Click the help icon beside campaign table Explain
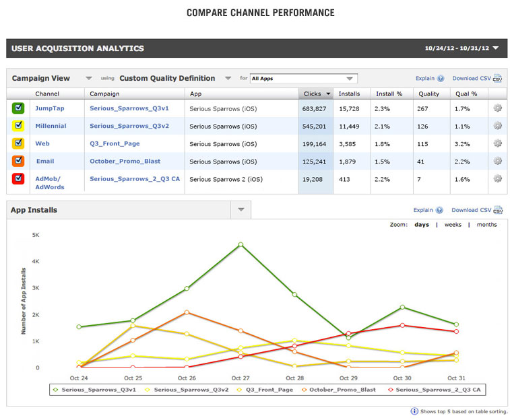Viewport: 510px width, 420px height. (x=441, y=78)
